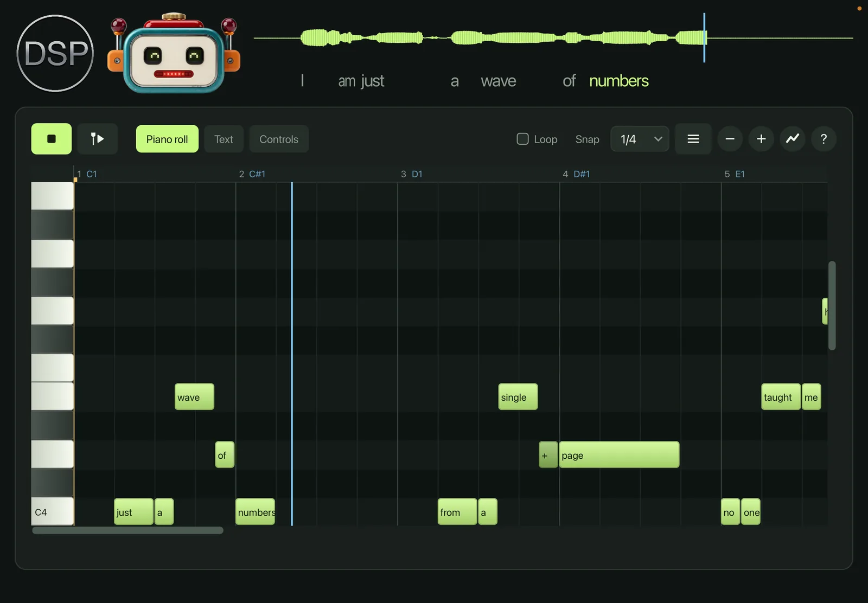Click the lyric word 'wave' under the waveform
The width and height of the screenshot is (868, 603).
[499, 81]
